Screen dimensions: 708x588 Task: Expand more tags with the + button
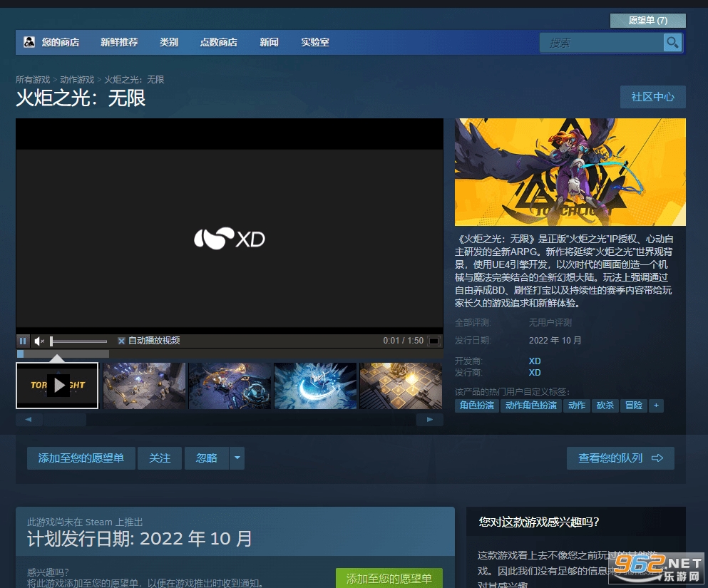pos(656,405)
